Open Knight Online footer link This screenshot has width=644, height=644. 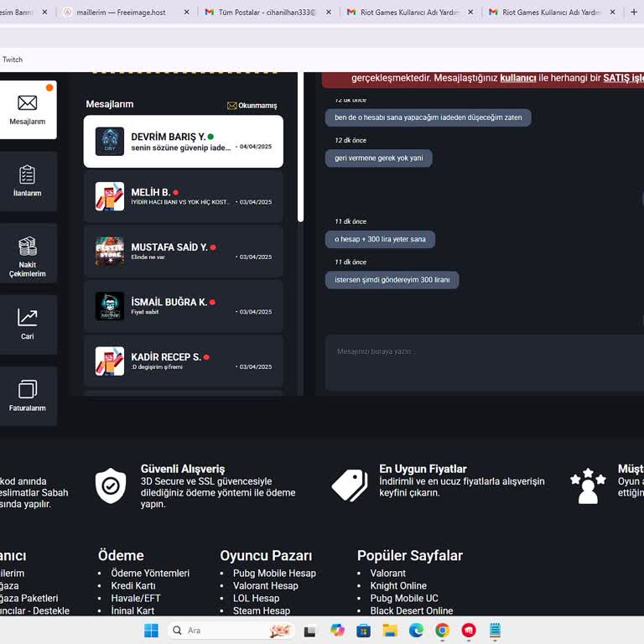pos(398,586)
